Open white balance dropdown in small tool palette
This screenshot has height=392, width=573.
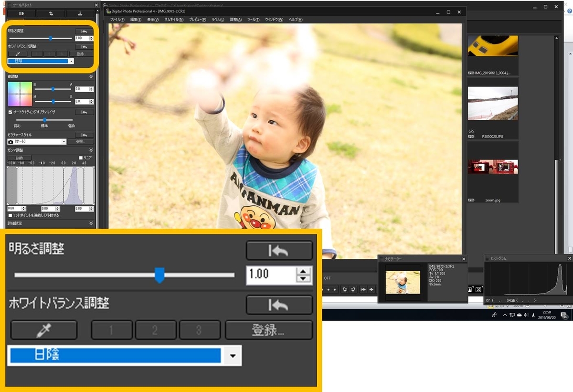click(x=71, y=61)
